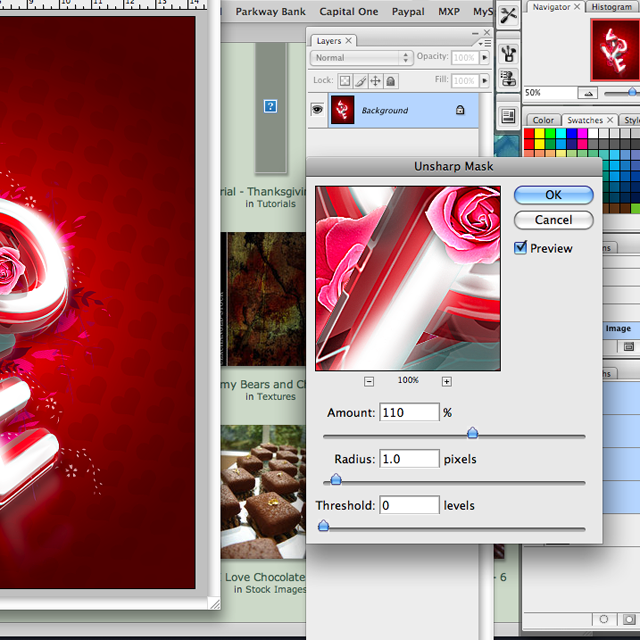
Task: Click the broken image question mark icon
Action: (x=270, y=106)
